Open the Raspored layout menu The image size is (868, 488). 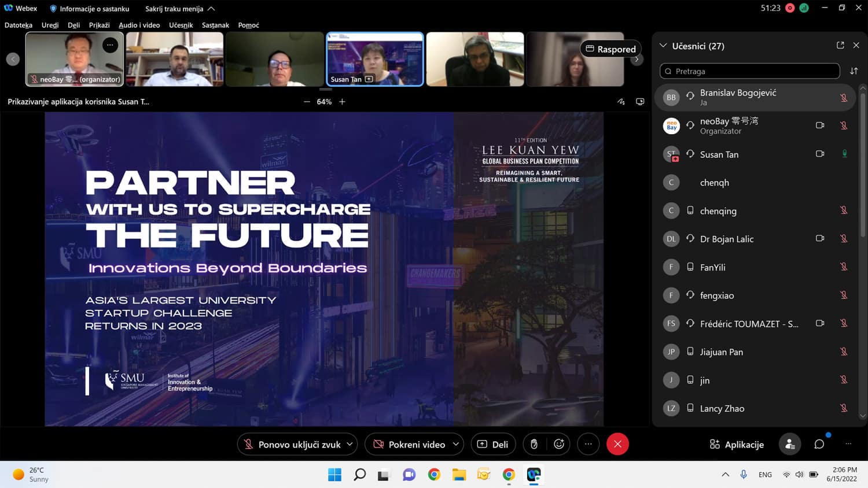click(610, 49)
